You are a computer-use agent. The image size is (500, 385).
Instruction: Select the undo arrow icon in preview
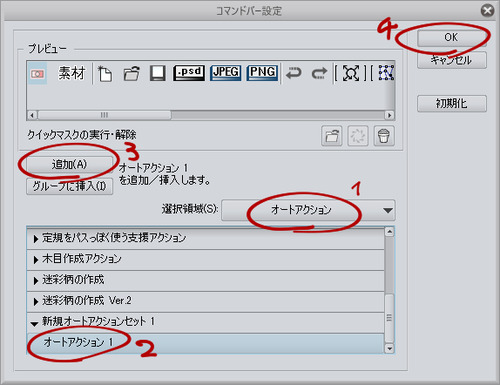pos(293,73)
